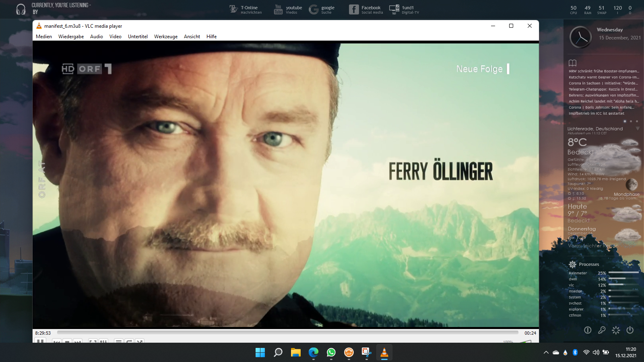
Task: Toggle random shuffle playback in VLC
Action: point(140,341)
